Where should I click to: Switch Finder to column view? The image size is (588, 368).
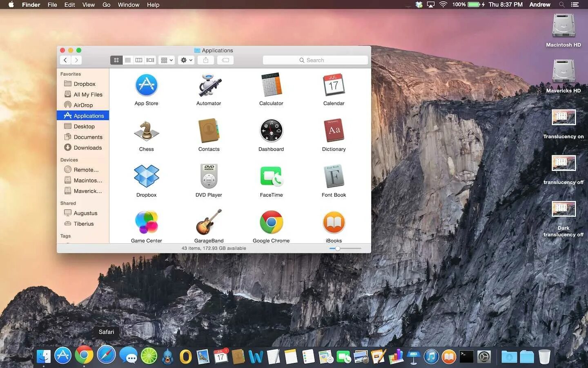point(139,60)
